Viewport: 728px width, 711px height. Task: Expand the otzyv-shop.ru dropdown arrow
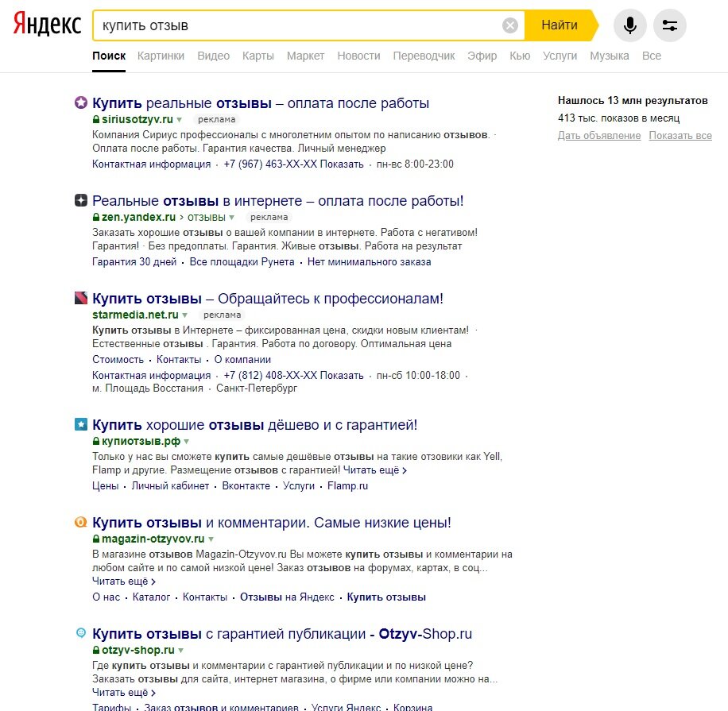(180, 651)
